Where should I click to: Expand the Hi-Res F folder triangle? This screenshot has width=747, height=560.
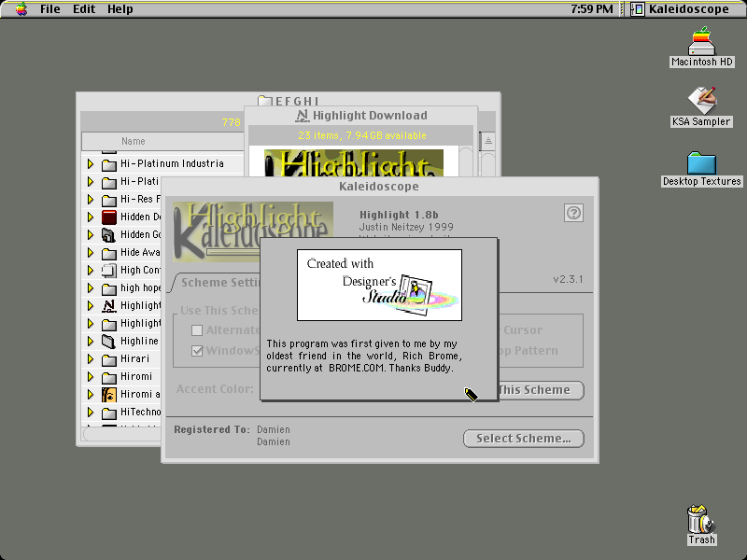[91, 200]
